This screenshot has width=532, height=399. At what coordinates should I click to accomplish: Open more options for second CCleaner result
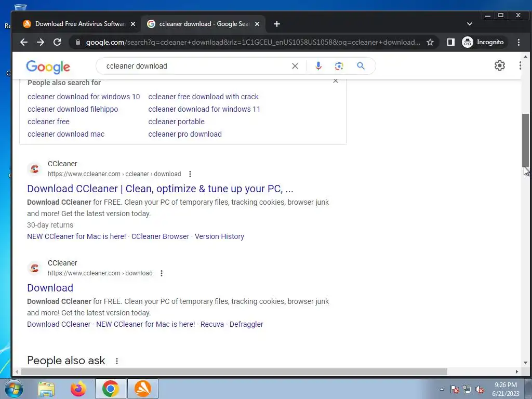pos(162,273)
